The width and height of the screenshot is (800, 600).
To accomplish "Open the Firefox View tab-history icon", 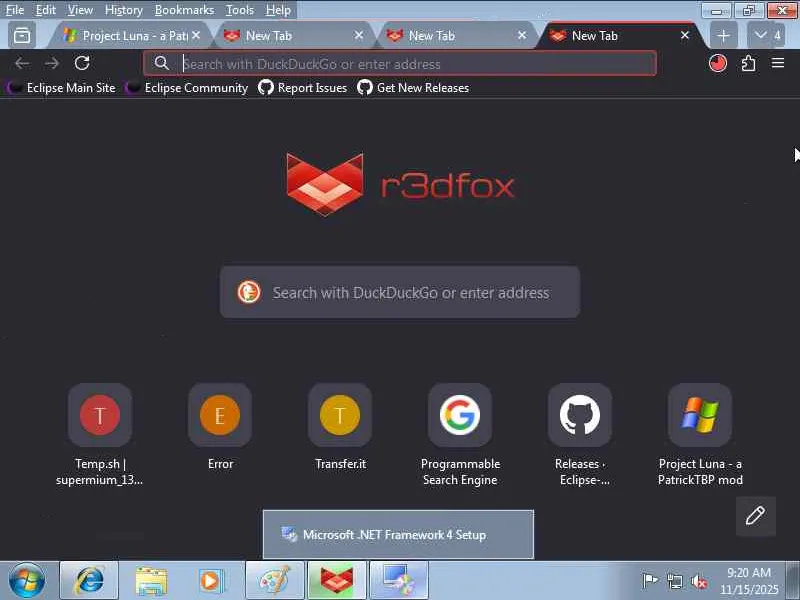I will (22, 35).
